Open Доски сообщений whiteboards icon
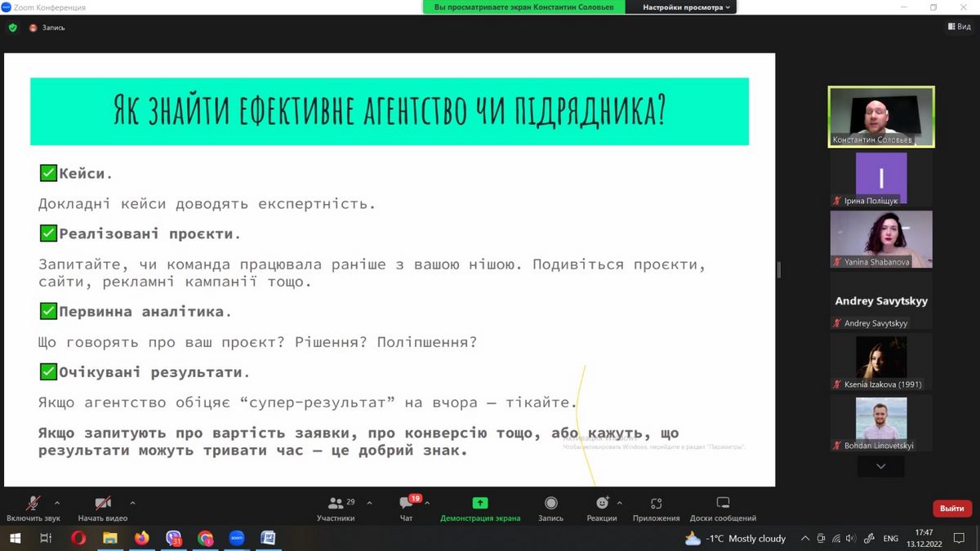The height and width of the screenshot is (551, 980). coord(723,504)
